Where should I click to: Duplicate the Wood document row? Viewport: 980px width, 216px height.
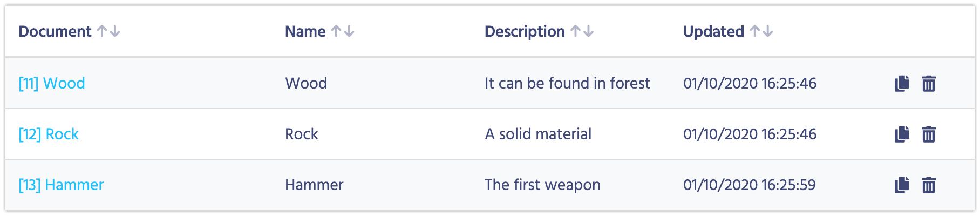tap(902, 84)
